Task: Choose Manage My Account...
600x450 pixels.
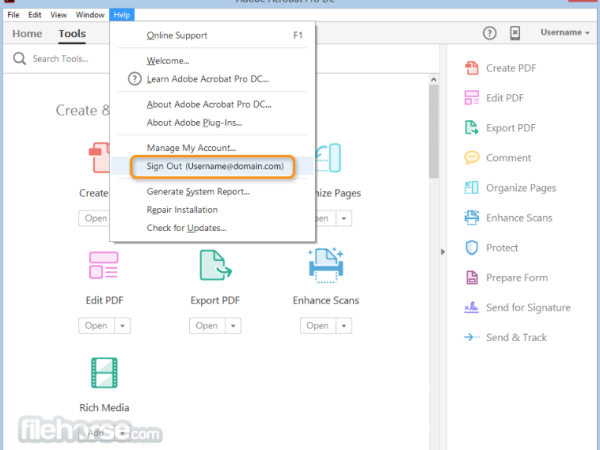Action: (212, 148)
